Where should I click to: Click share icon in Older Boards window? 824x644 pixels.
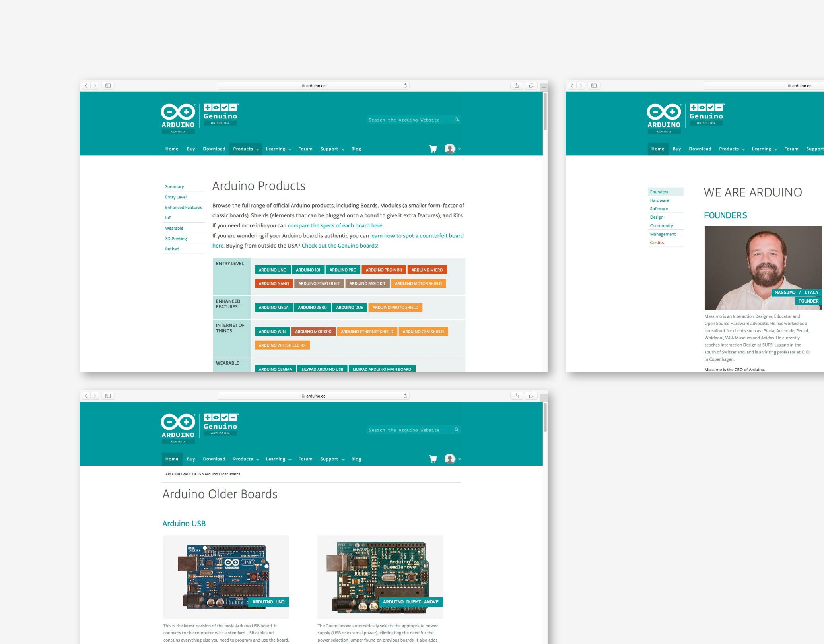(516, 396)
